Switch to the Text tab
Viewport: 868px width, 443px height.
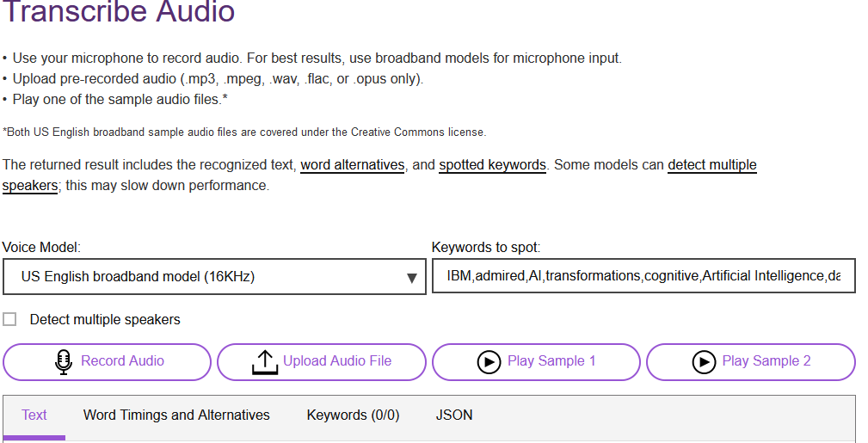[x=34, y=415]
